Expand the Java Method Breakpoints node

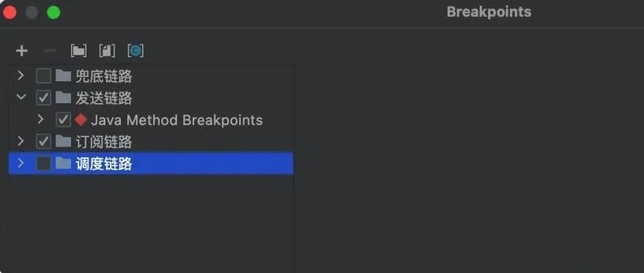coord(40,119)
